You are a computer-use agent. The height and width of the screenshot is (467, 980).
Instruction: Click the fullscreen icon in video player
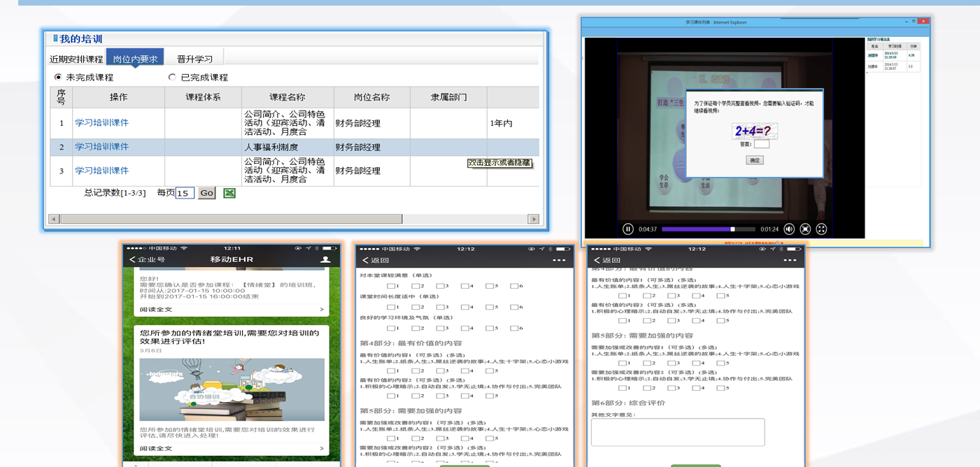coord(821,229)
